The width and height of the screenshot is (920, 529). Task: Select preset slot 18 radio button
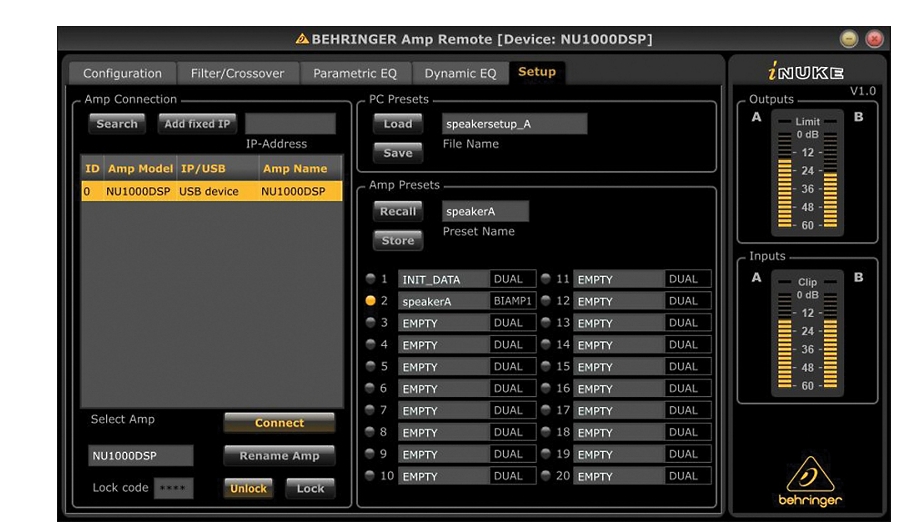(x=546, y=432)
